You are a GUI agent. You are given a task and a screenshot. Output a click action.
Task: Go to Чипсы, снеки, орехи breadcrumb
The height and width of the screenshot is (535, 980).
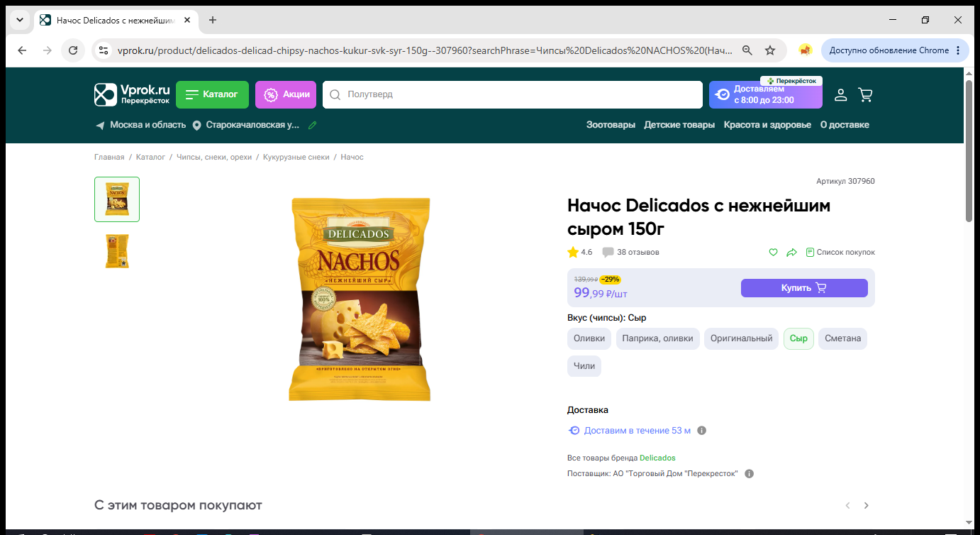[x=214, y=157]
